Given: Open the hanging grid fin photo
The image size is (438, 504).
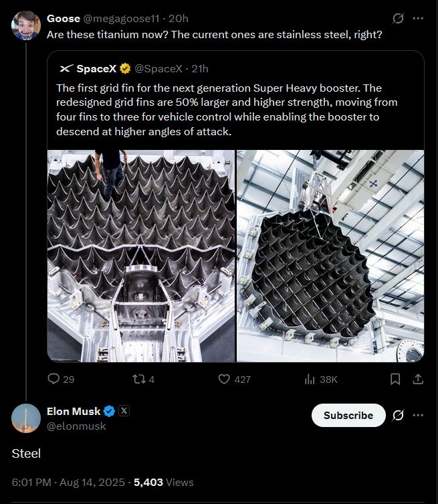Looking at the screenshot, I should coord(330,255).
